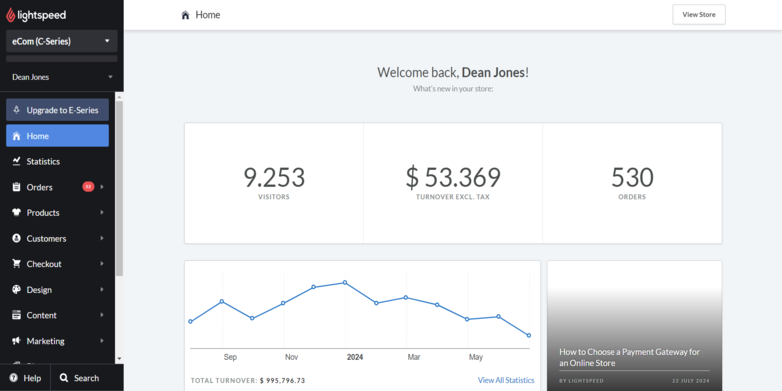Open Help at the sidebar bottom
The height and width of the screenshot is (391, 782).
25,378
